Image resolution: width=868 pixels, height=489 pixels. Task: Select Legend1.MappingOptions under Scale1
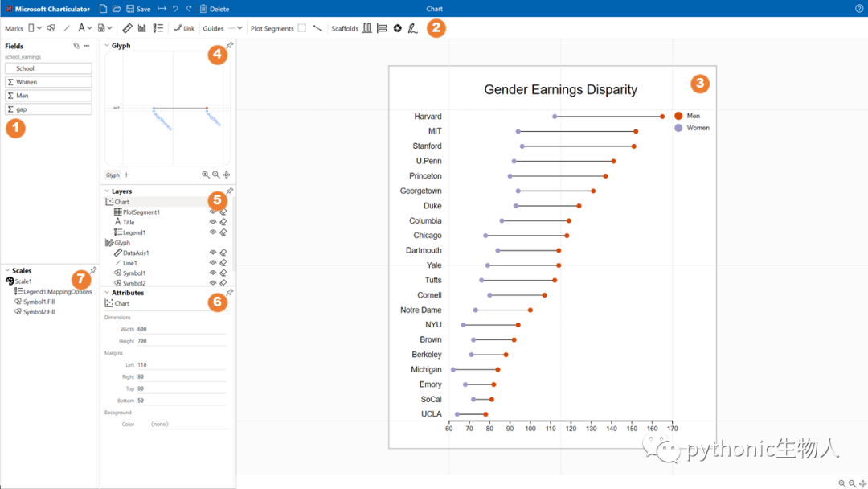pyautogui.click(x=53, y=291)
